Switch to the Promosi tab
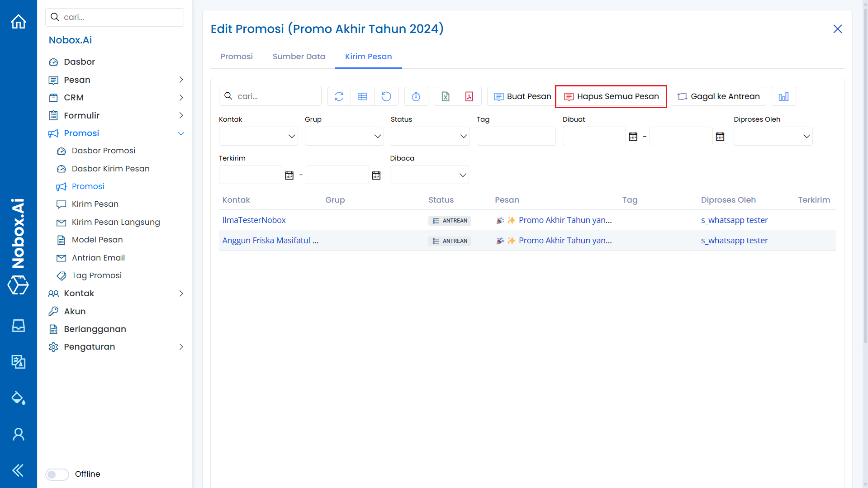Image resolution: width=868 pixels, height=488 pixels. (236, 57)
